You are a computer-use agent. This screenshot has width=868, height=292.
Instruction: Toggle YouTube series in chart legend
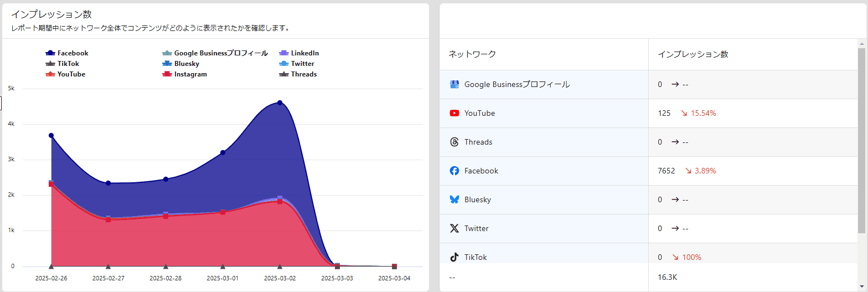[66, 74]
